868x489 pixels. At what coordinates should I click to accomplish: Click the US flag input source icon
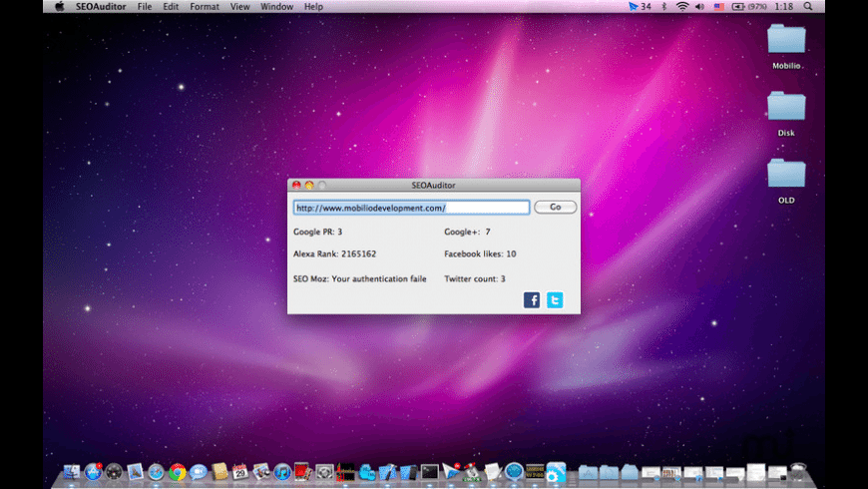pyautogui.click(x=719, y=7)
